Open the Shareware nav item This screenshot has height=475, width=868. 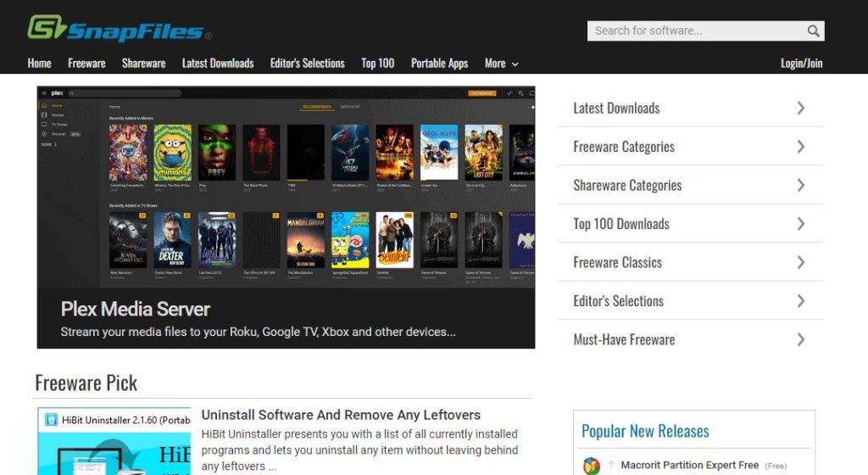click(x=143, y=63)
